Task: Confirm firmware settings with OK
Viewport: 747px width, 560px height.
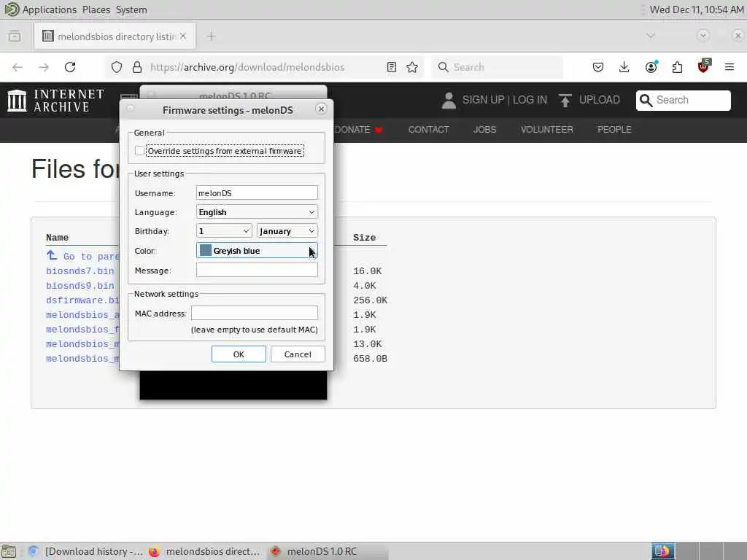Action: tap(239, 354)
